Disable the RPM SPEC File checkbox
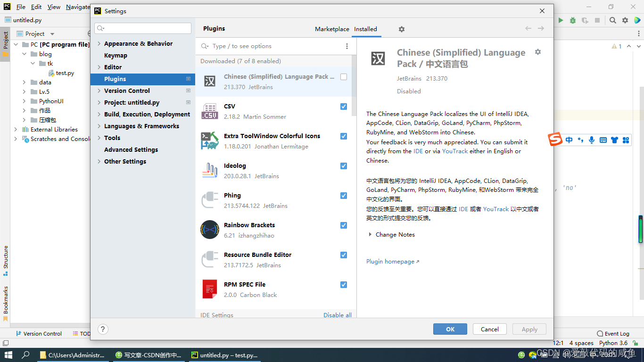644x362 pixels. click(x=344, y=285)
